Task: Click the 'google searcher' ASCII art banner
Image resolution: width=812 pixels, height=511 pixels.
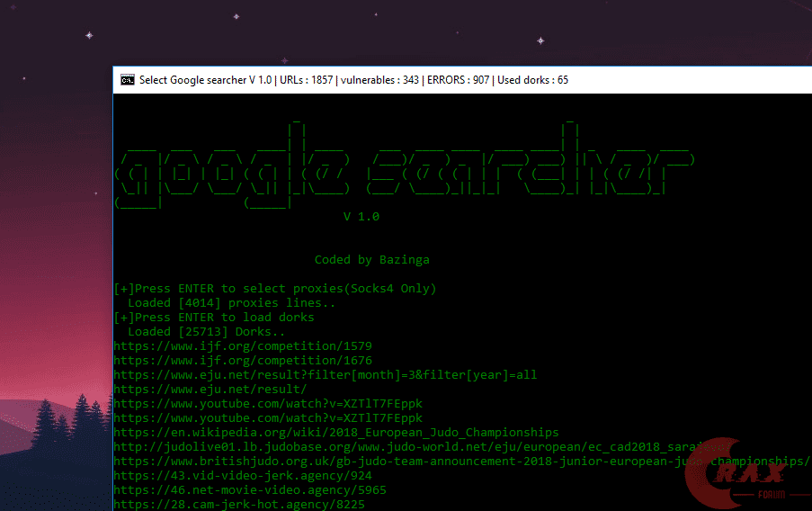Action: pos(405,164)
